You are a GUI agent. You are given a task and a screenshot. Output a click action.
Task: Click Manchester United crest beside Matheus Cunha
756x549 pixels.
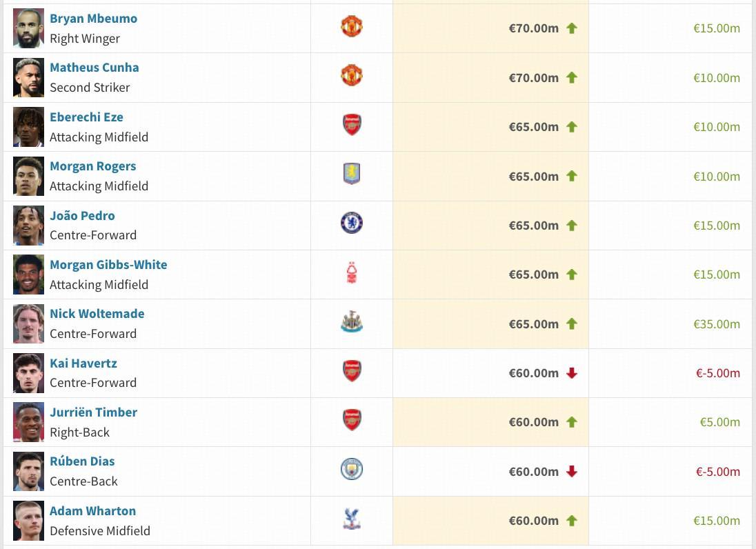(352, 76)
